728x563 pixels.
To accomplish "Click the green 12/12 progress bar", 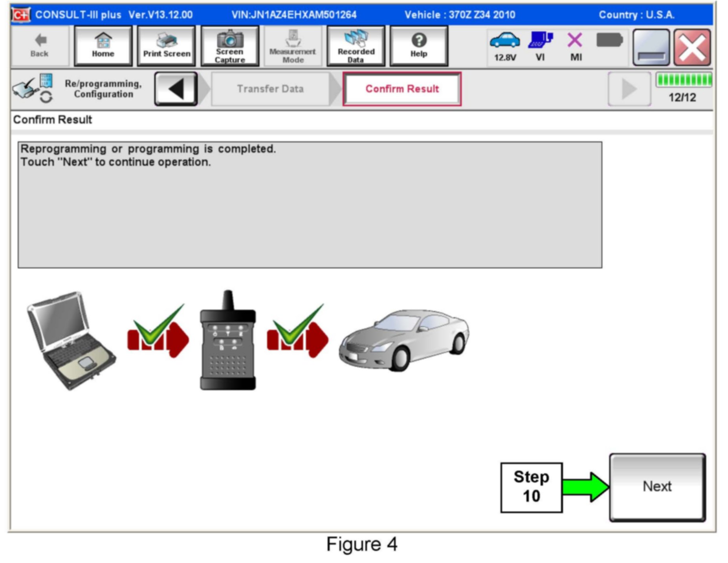I will (684, 80).
